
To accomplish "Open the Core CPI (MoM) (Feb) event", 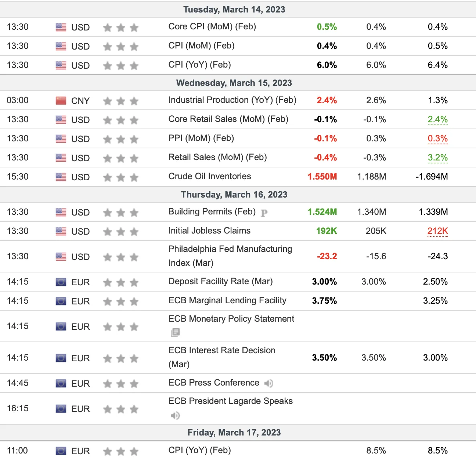I will (212, 26).
